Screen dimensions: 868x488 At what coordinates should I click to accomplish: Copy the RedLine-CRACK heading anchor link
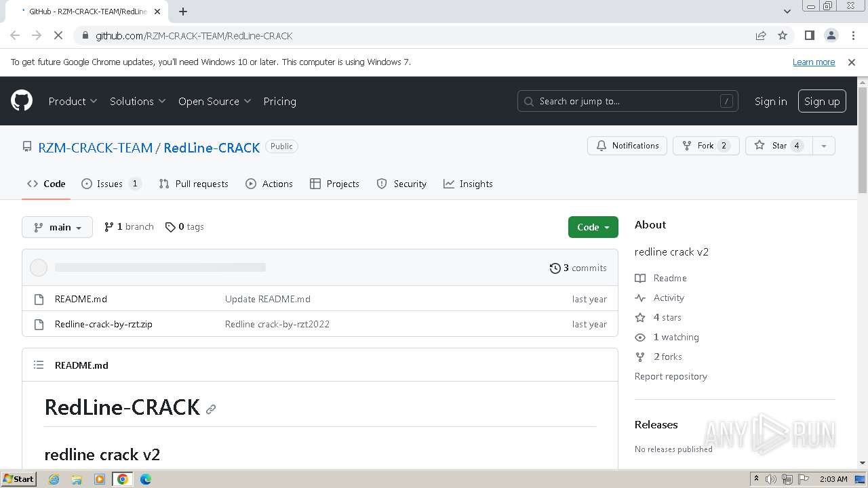pos(211,409)
